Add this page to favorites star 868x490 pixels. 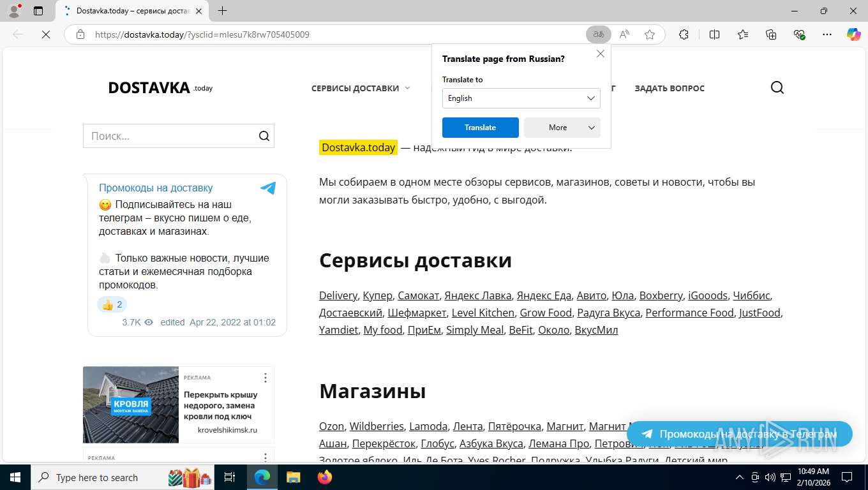[650, 34]
